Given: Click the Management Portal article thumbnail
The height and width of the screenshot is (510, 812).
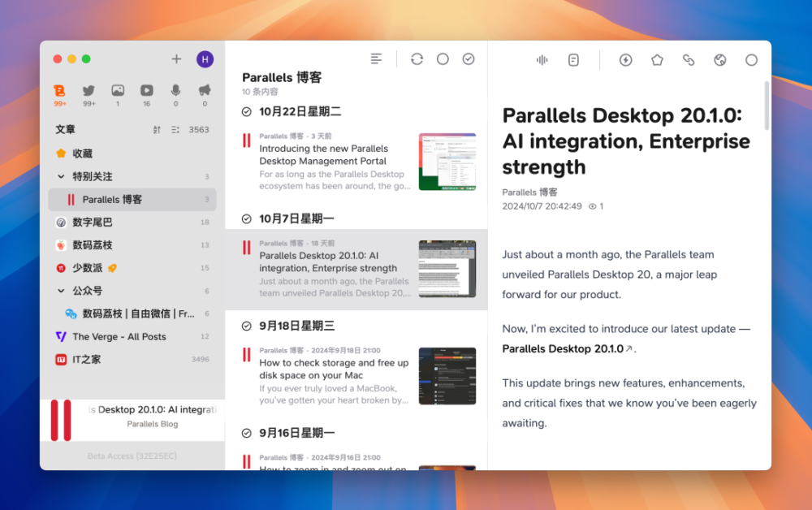Looking at the screenshot, I should pos(447,162).
